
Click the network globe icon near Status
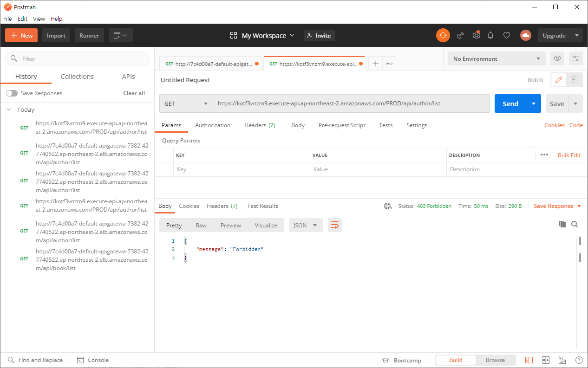coord(388,206)
